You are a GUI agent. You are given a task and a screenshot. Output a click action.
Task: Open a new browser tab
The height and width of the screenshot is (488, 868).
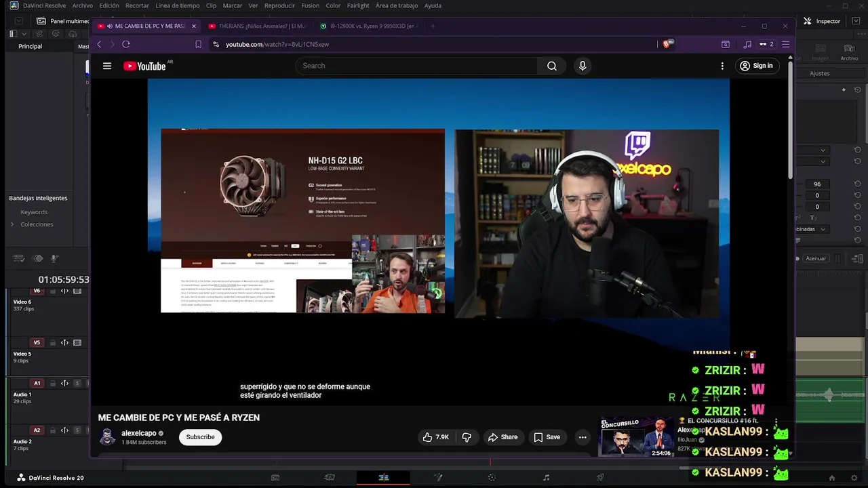pos(433,26)
